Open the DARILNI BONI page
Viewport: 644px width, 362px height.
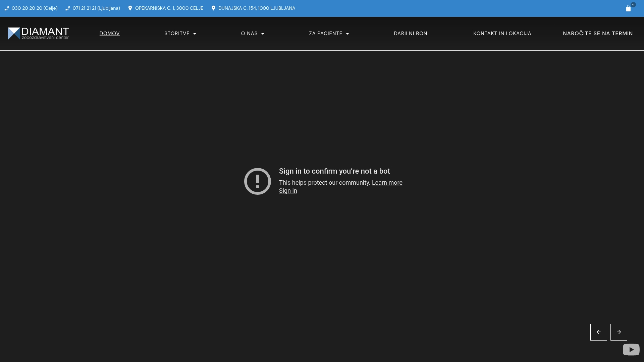coord(411,33)
